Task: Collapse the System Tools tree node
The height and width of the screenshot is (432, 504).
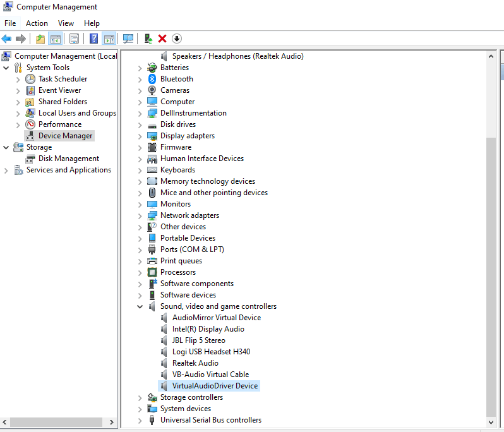Action: pos(6,68)
